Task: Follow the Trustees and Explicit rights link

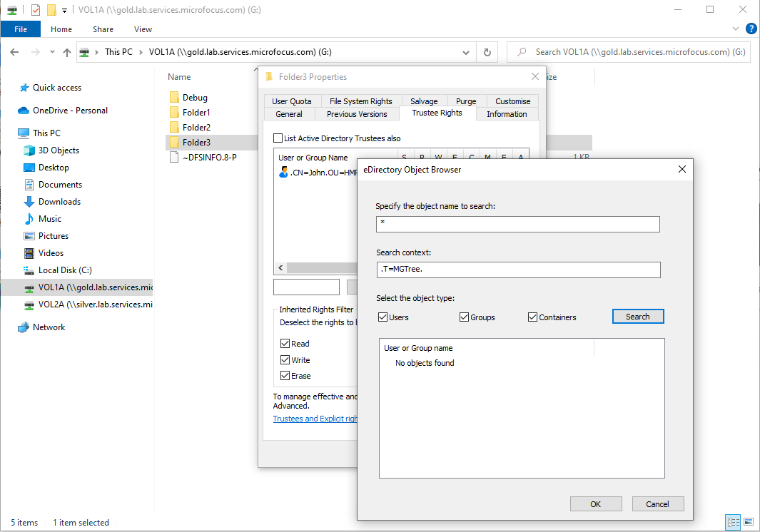Action: (315, 419)
